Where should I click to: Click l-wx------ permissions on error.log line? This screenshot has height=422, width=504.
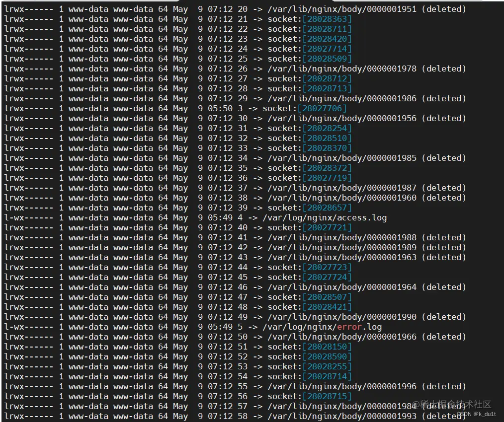(x=29, y=327)
